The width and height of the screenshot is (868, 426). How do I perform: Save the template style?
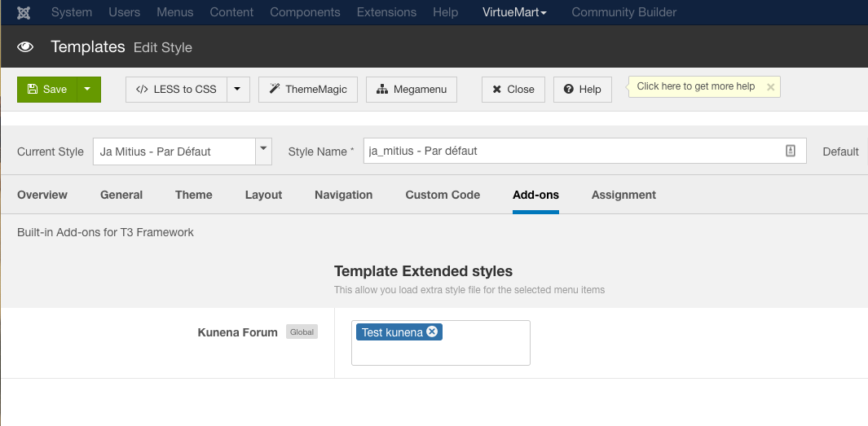[x=47, y=90]
